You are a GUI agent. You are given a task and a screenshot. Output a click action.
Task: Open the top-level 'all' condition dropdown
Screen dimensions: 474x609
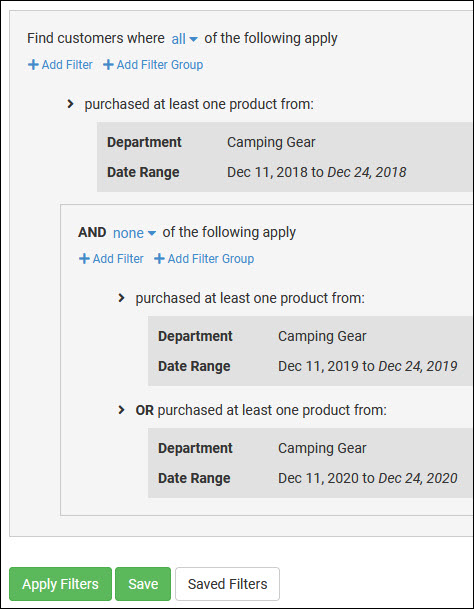click(x=185, y=39)
